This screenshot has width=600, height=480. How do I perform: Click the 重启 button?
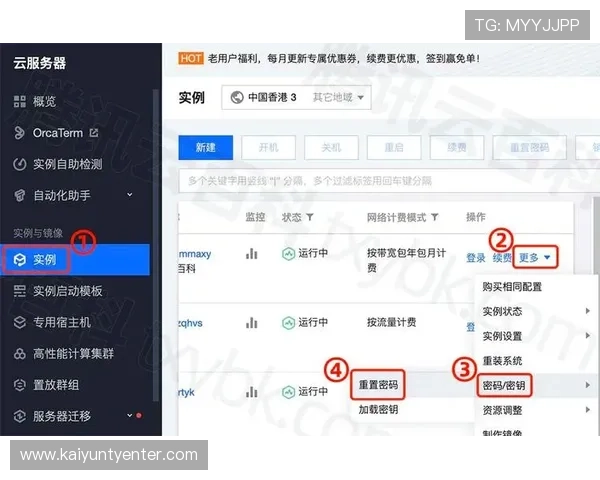(x=394, y=147)
